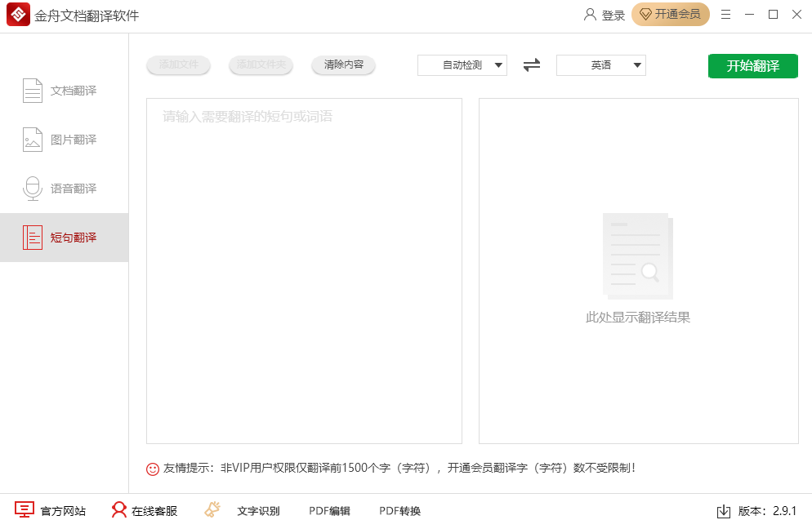Start translation with 开始翻译 button
The height and width of the screenshot is (520, 812).
tap(752, 65)
